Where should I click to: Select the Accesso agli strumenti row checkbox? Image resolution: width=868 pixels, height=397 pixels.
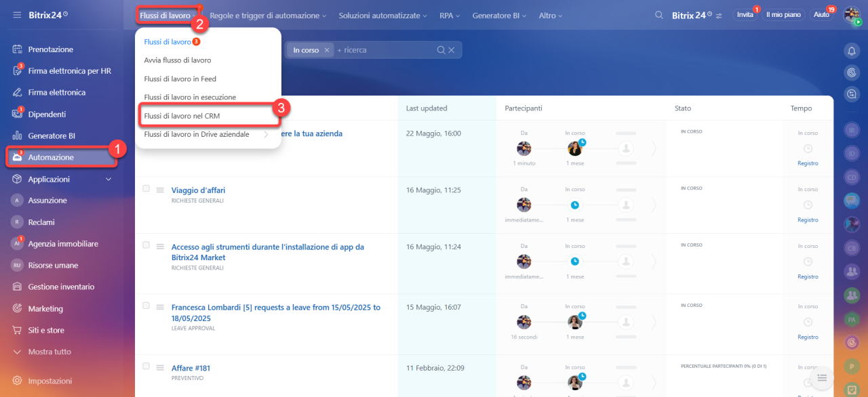point(146,245)
